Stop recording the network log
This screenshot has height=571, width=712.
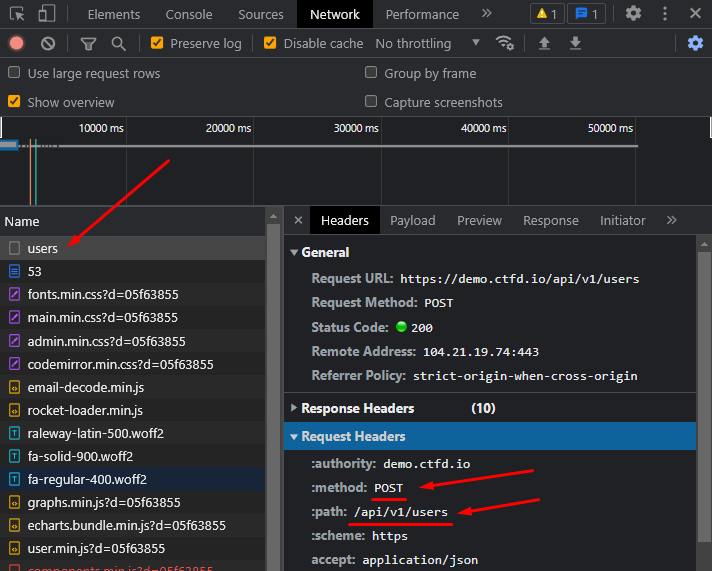click(x=16, y=44)
